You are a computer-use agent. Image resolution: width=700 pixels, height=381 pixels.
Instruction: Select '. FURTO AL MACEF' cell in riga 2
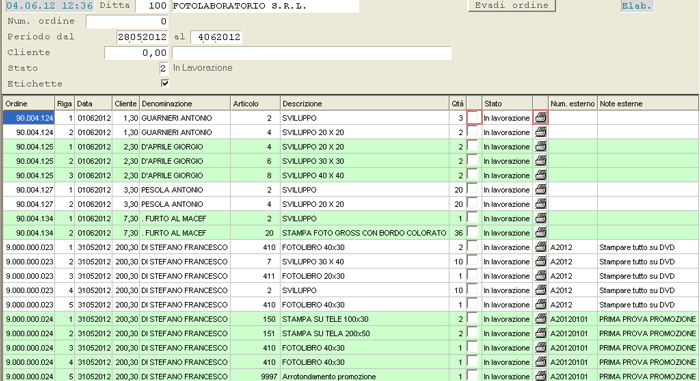click(185, 233)
